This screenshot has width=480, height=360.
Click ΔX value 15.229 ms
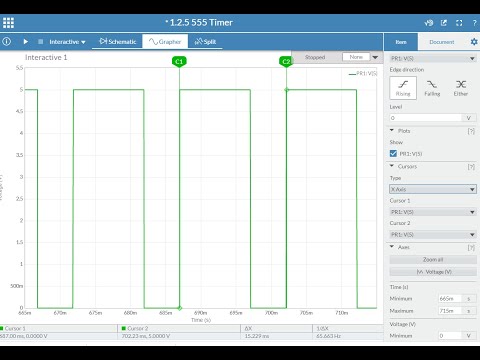[257, 336]
